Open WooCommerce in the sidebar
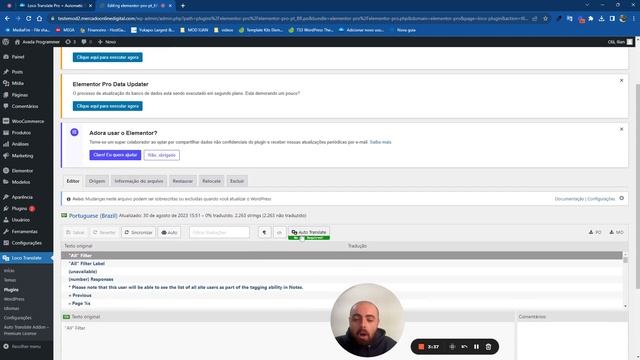 (27, 121)
